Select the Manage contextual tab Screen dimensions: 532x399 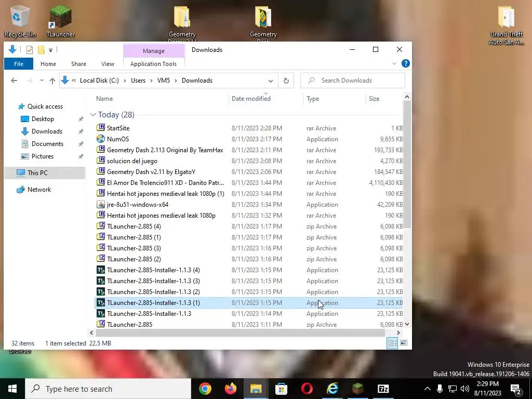[x=154, y=51]
